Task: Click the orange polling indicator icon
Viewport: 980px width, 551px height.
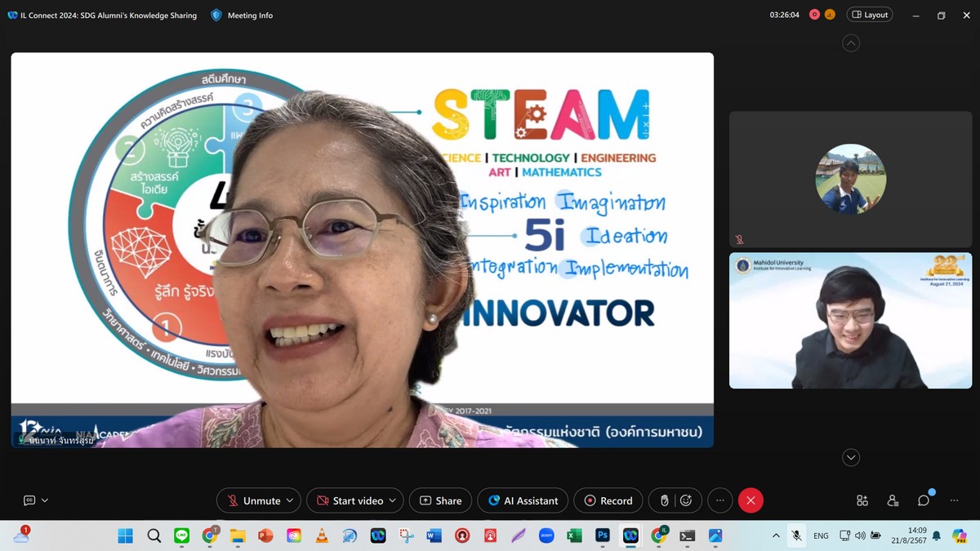Action: click(x=830, y=15)
